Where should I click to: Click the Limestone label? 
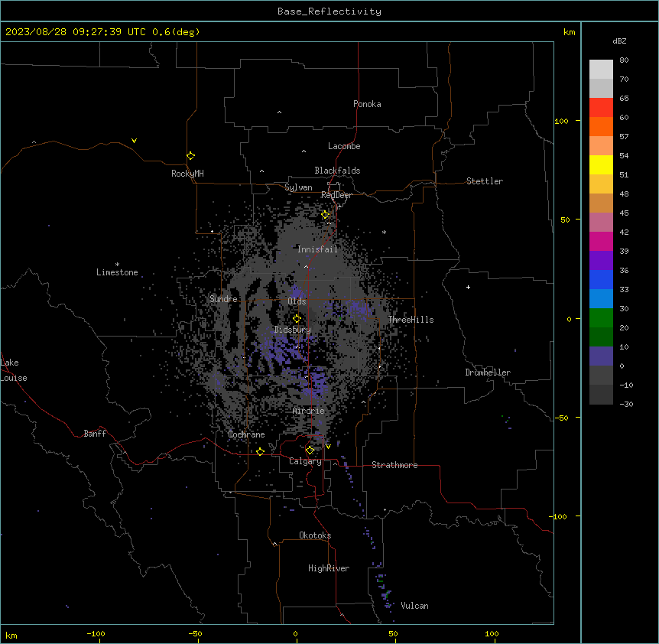(117, 272)
